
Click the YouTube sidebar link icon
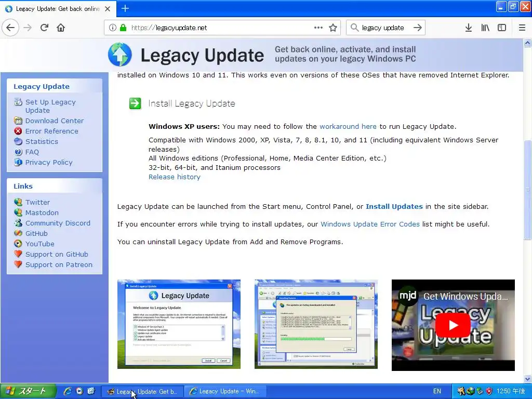[18, 244]
